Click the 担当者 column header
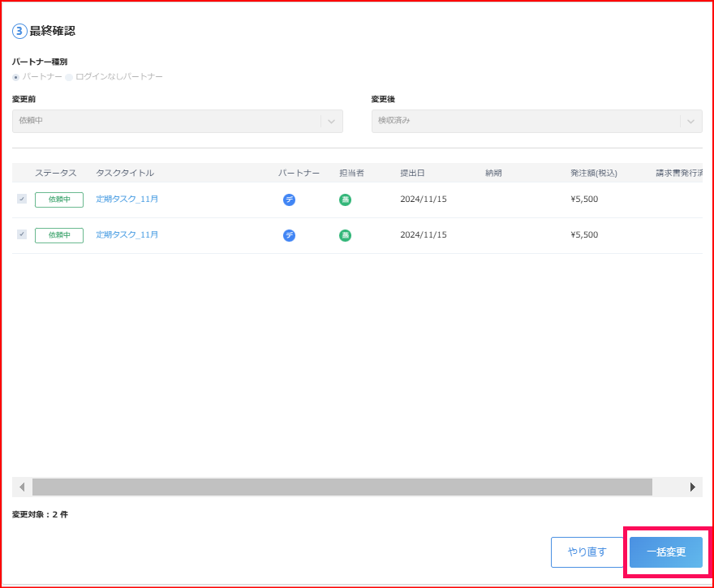Viewport: 714px width, 588px height. (x=351, y=173)
